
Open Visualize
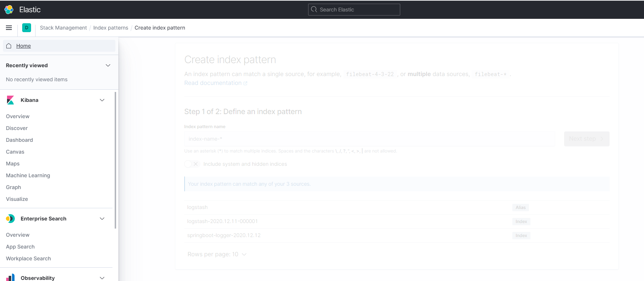(17, 199)
